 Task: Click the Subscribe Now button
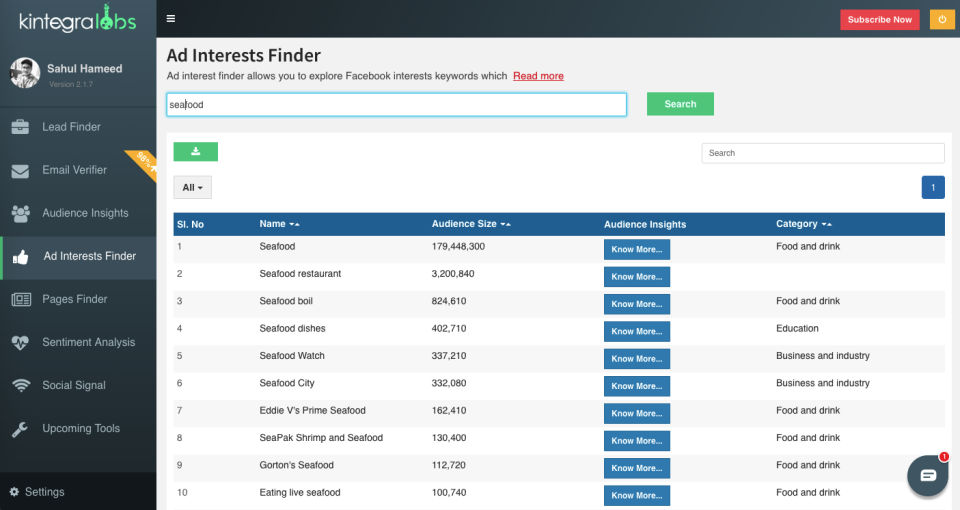click(879, 20)
